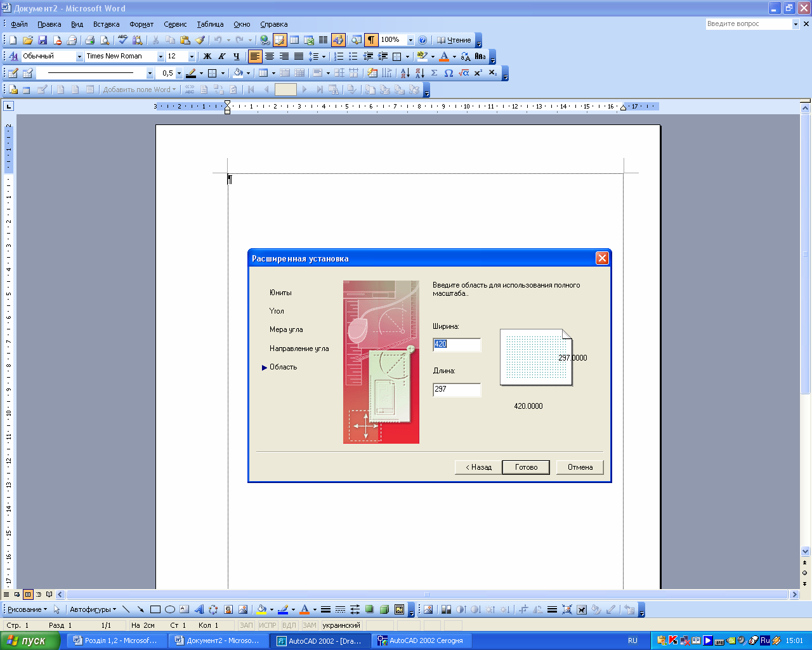Center align the text
The width and height of the screenshot is (812, 650).
click(x=269, y=56)
